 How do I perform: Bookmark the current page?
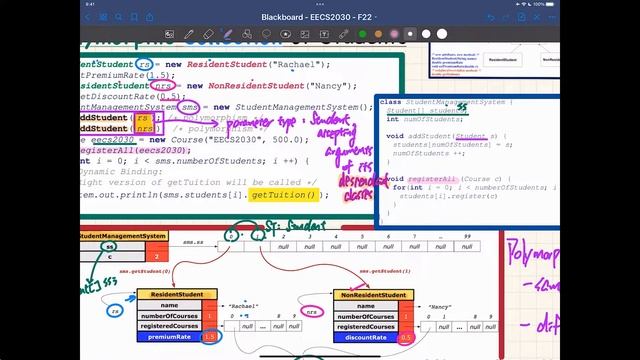pyautogui.click(x=134, y=17)
